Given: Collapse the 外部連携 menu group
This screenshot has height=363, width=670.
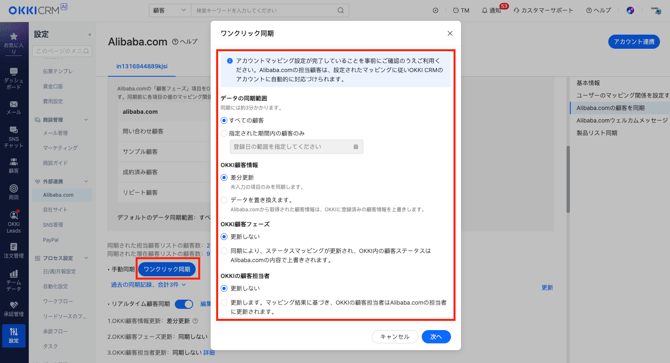Looking at the screenshot, I should [x=86, y=182].
